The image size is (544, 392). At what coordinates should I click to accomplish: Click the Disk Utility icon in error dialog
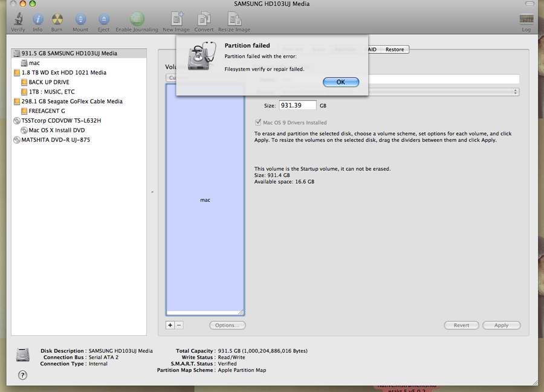201,56
